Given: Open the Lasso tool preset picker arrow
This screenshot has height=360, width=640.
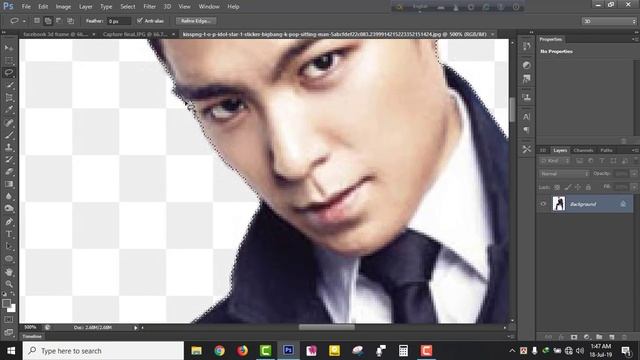Looking at the screenshot, I should pyautogui.click(x=24, y=21).
